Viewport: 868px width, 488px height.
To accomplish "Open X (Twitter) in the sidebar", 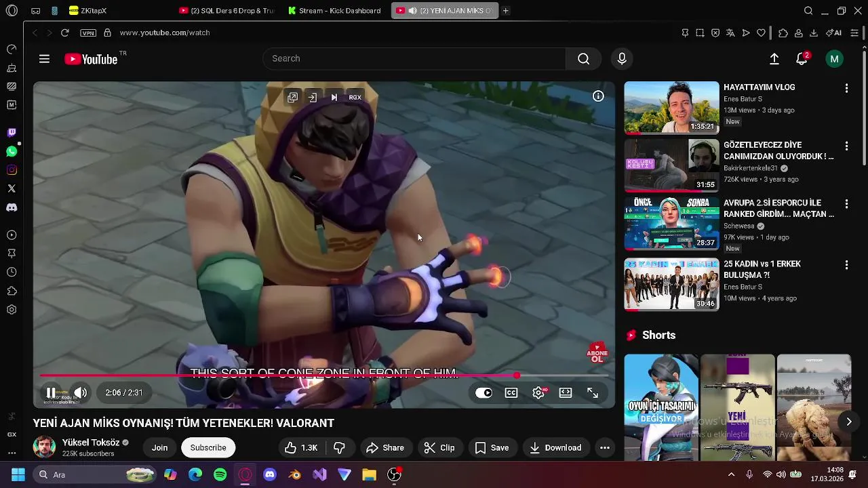I will click(12, 188).
